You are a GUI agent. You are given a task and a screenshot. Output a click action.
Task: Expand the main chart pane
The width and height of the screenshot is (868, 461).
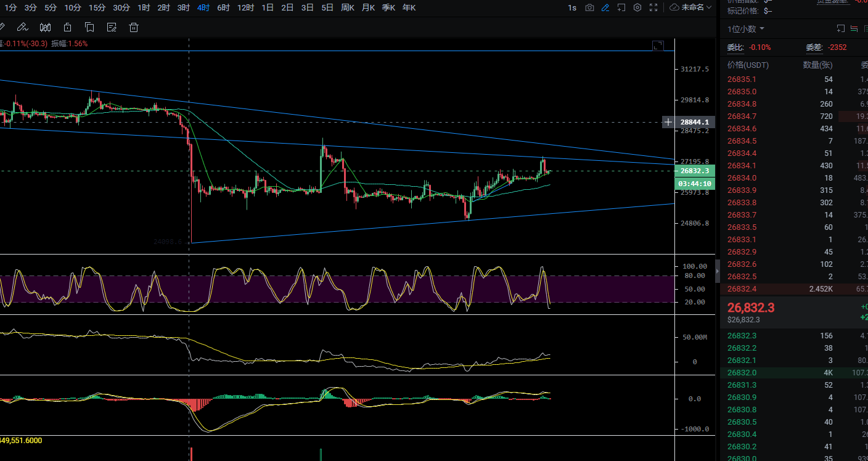click(x=658, y=46)
